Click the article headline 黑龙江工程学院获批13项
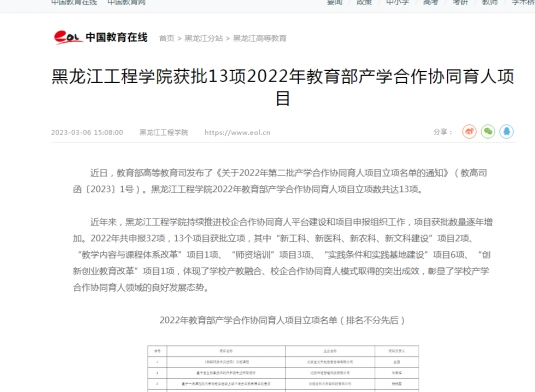The height and width of the screenshot is (392, 535). [149, 76]
